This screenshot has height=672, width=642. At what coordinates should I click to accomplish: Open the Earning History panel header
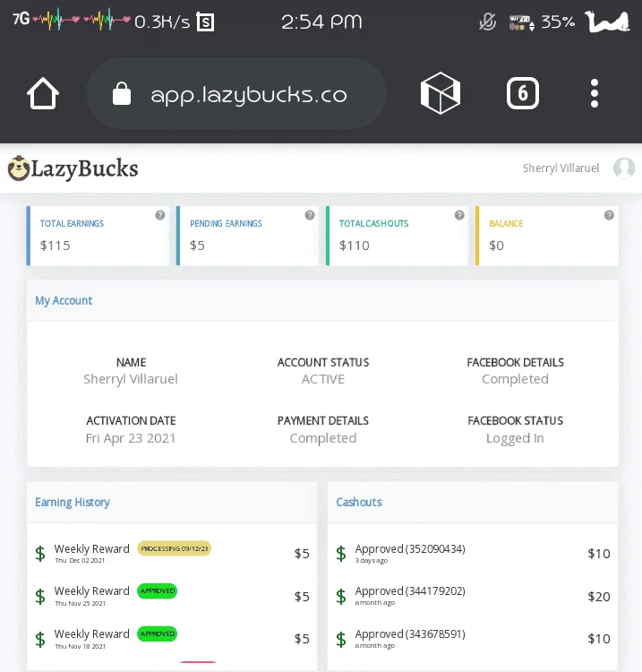[x=172, y=503]
